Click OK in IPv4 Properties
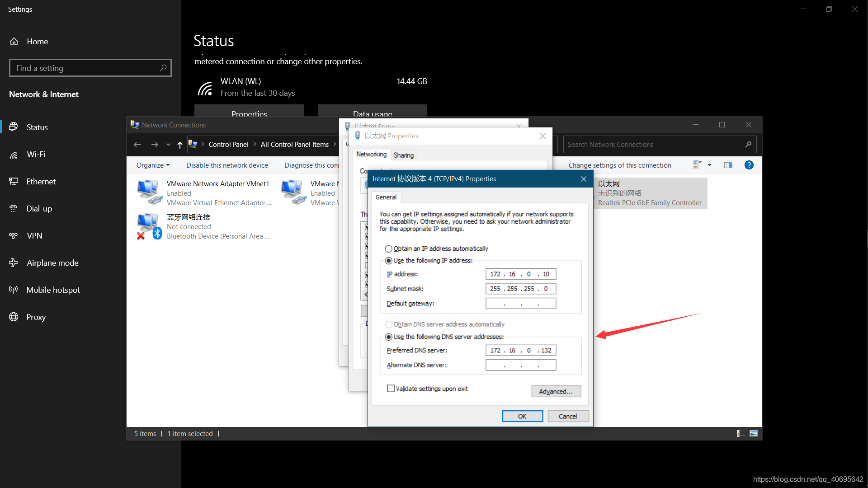Viewport: 868px width, 488px height. pos(522,416)
